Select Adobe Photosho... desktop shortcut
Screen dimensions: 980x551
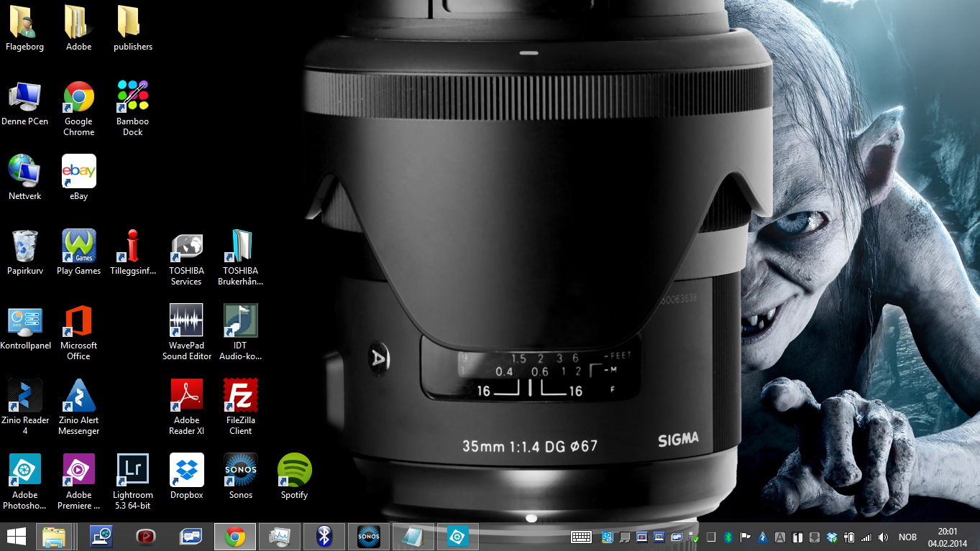pyautogui.click(x=24, y=482)
